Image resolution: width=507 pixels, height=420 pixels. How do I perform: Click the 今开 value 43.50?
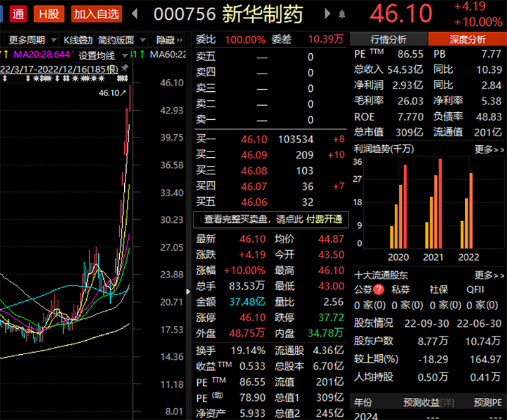(x=331, y=255)
